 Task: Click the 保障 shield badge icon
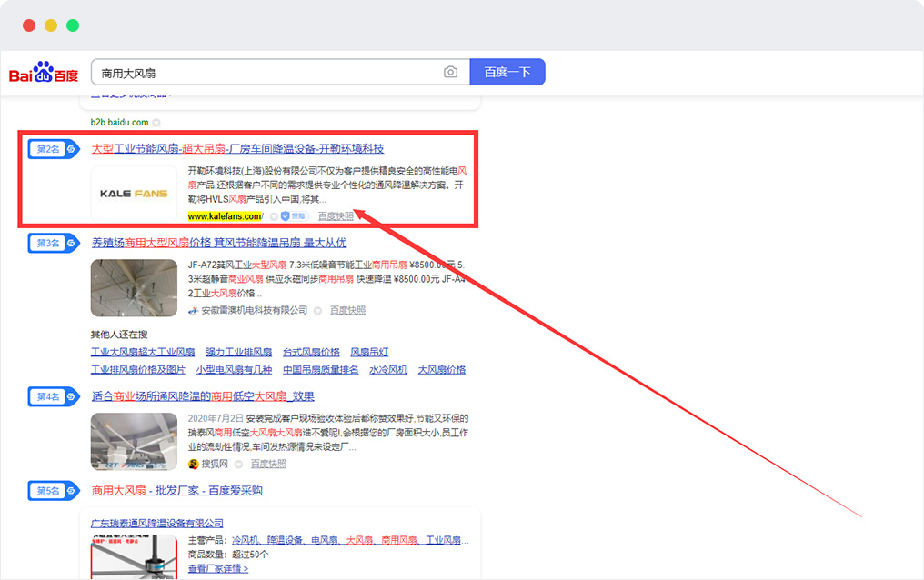pyautogui.click(x=294, y=216)
